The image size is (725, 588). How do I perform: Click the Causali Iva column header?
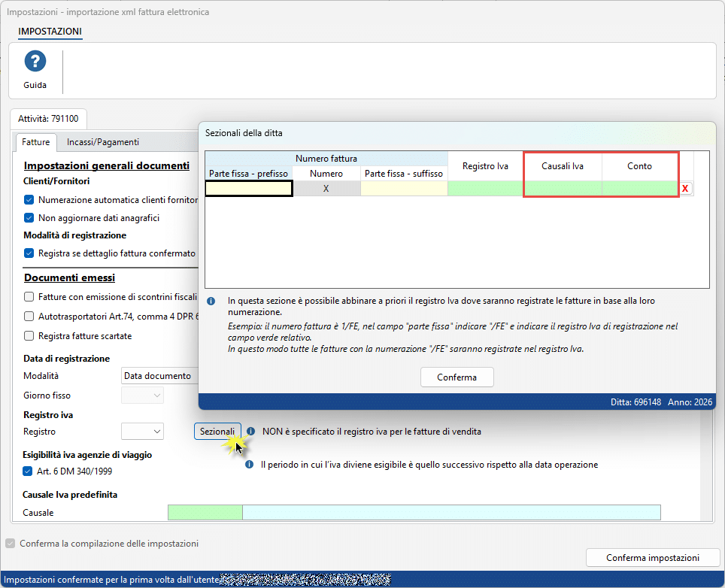563,166
